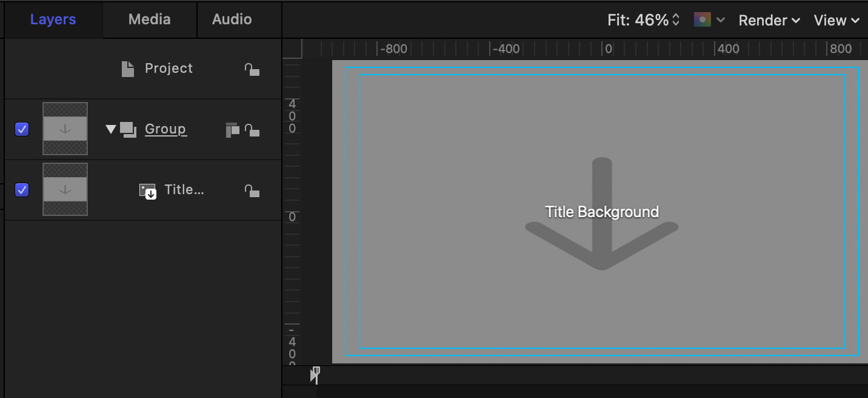The height and width of the screenshot is (398, 868).
Task: Switch to the Media tab
Action: pyautogui.click(x=149, y=19)
